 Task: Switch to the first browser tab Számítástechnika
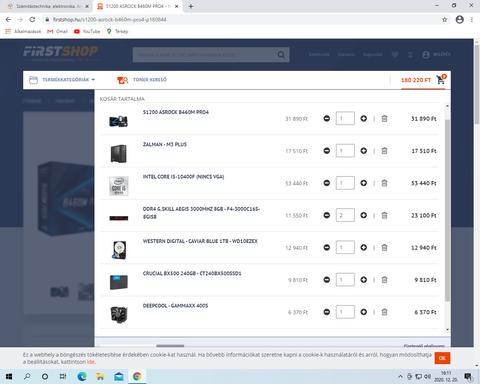click(x=48, y=6)
